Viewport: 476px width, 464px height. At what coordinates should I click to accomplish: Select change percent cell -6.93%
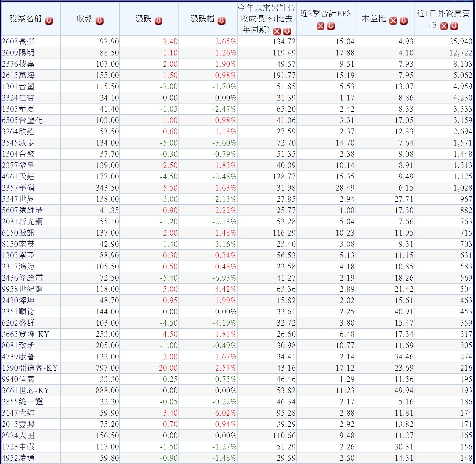tap(224, 278)
